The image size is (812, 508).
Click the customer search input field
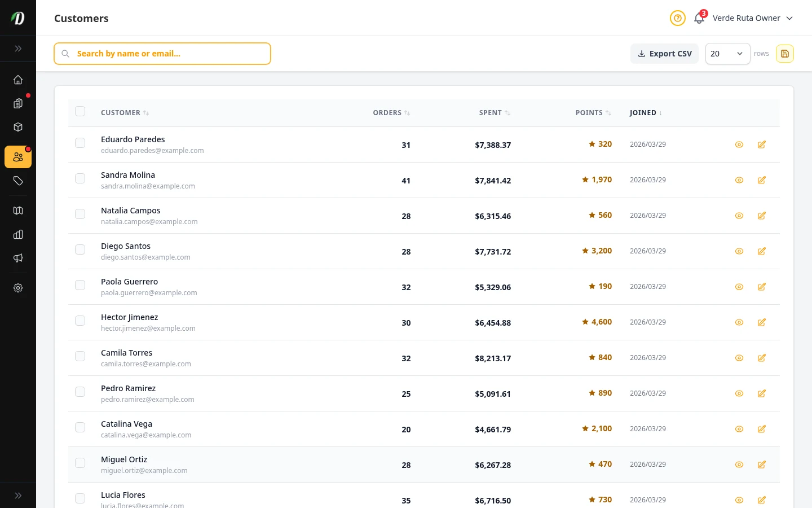(x=162, y=53)
